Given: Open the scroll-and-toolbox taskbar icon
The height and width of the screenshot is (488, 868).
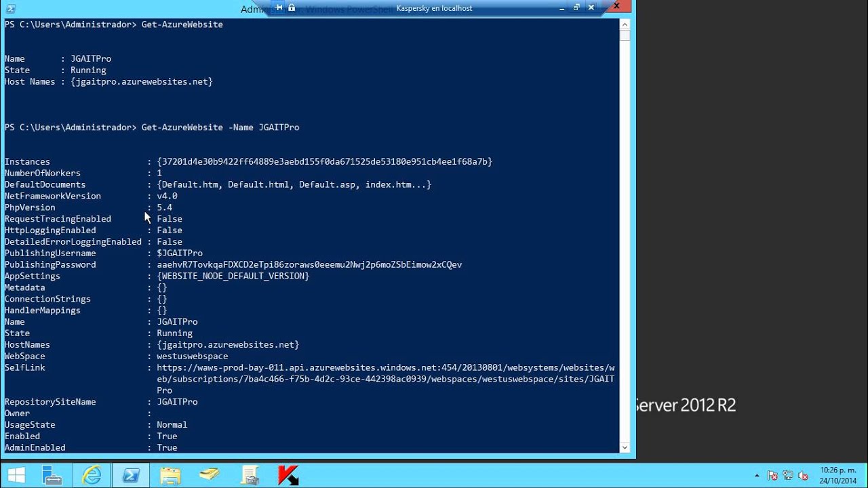Looking at the screenshot, I should coord(249,474).
